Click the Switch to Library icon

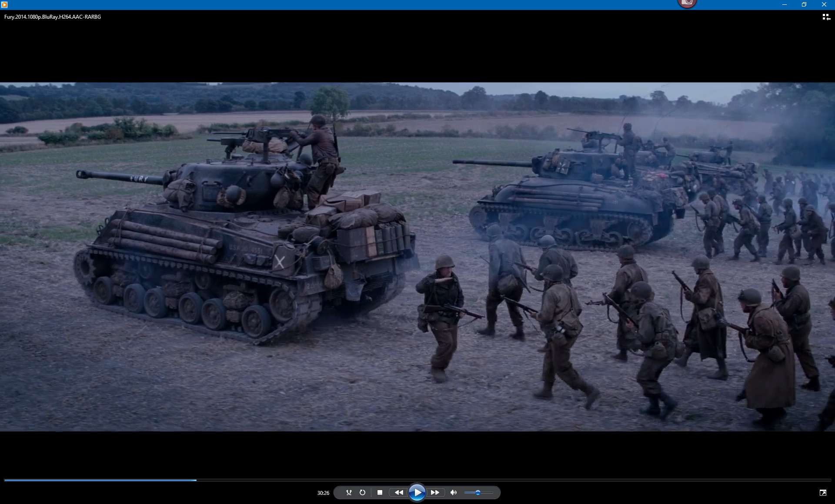(x=826, y=17)
